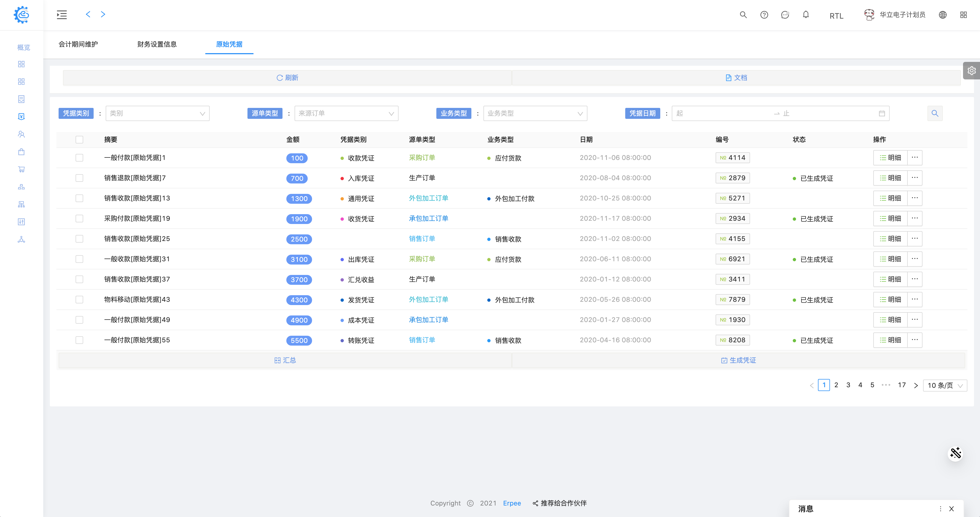This screenshot has height=517, width=980.
Task: Open the settings gear on right edge
Action: point(971,71)
